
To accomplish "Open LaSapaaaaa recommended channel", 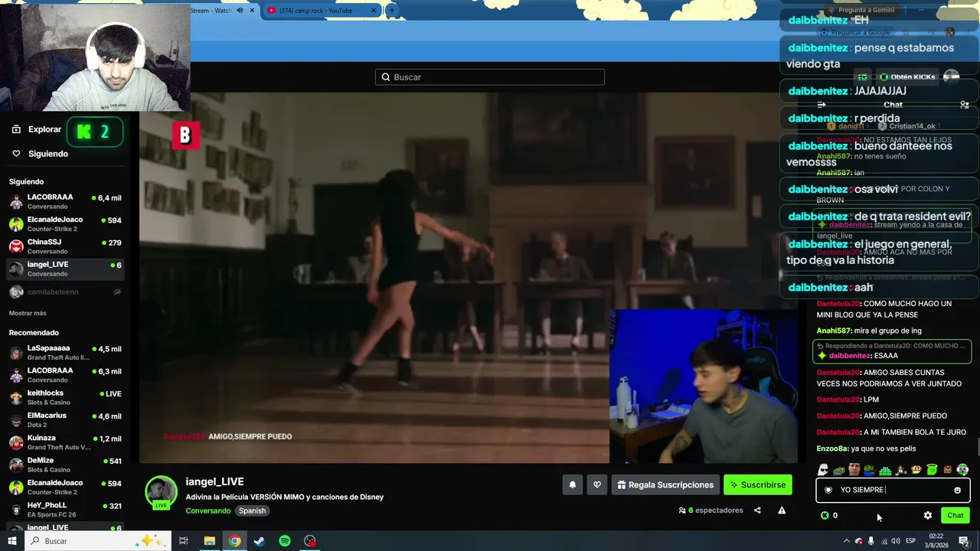I will [x=65, y=353].
